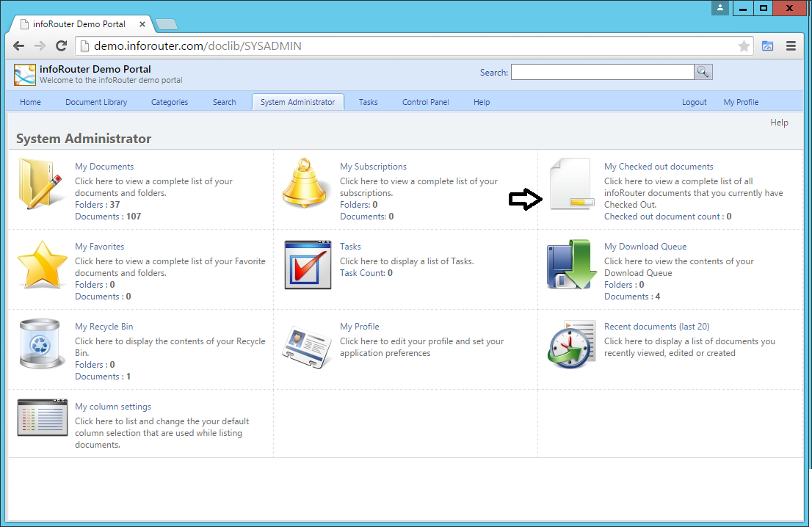Click the Logout link
This screenshot has width=812, height=527.
[x=694, y=102]
